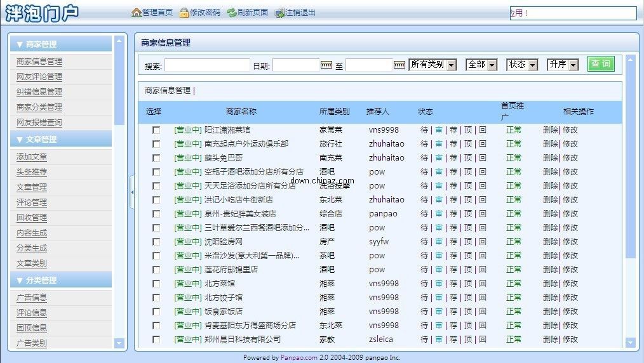
Task: Collapse the left sidebar with the splitter arrow
Action: tap(132, 192)
